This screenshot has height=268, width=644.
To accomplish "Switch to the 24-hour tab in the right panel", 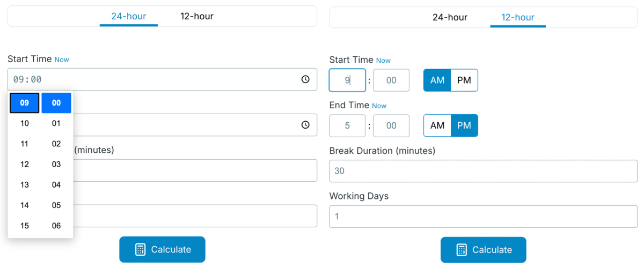I will click(450, 17).
